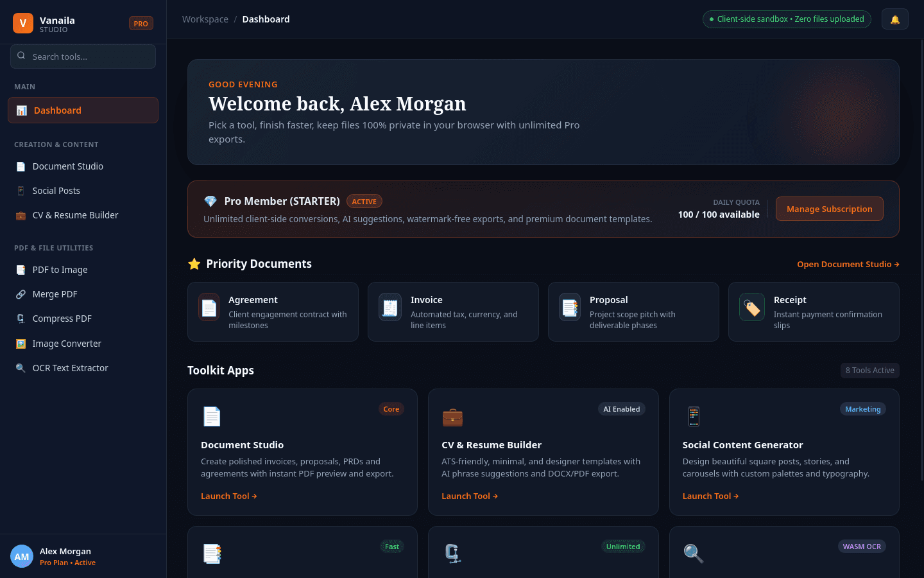Image resolution: width=924 pixels, height=578 pixels.
Task: Click the CV & Resume Builder card briefcase icon
Action: pos(452,417)
